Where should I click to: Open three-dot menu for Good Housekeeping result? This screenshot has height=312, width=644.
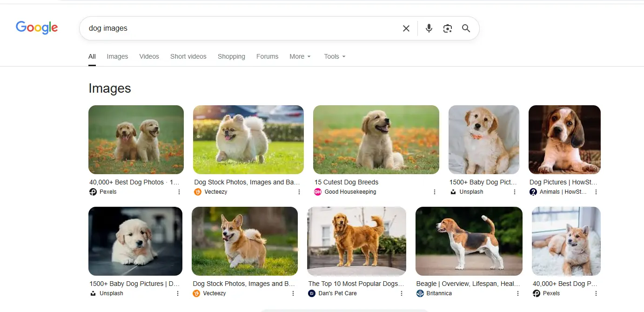tap(435, 192)
